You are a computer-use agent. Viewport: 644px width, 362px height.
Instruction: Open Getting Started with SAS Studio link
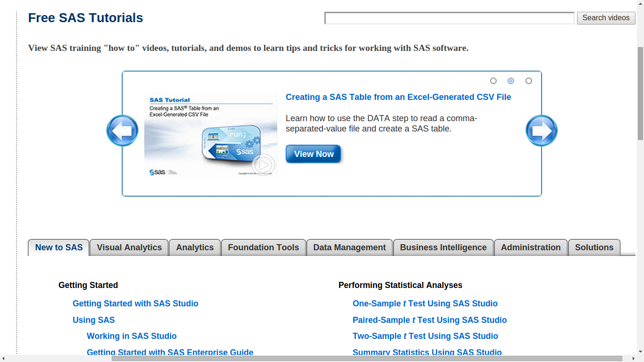pos(135,304)
